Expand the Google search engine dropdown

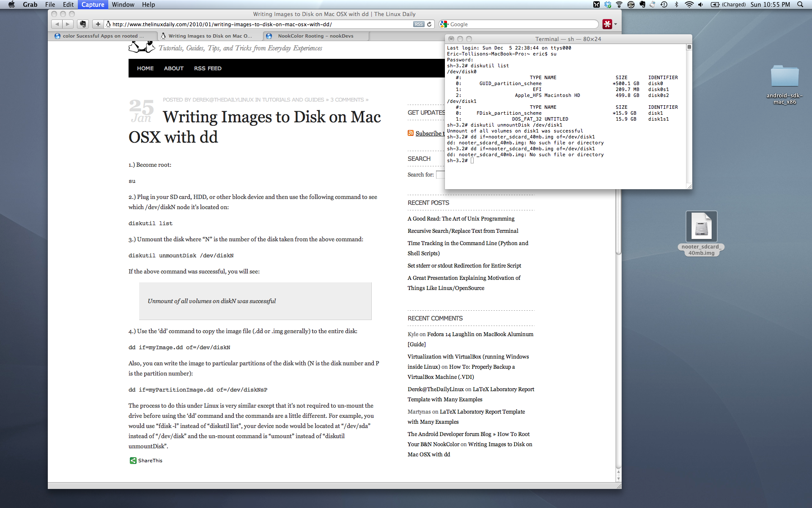pyautogui.click(x=444, y=24)
